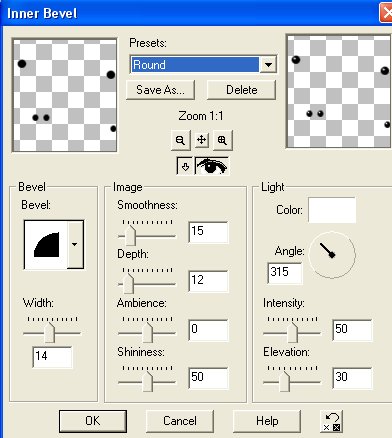
Task: Click the reset to default icon
Action: pyautogui.click(x=332, y=421)
